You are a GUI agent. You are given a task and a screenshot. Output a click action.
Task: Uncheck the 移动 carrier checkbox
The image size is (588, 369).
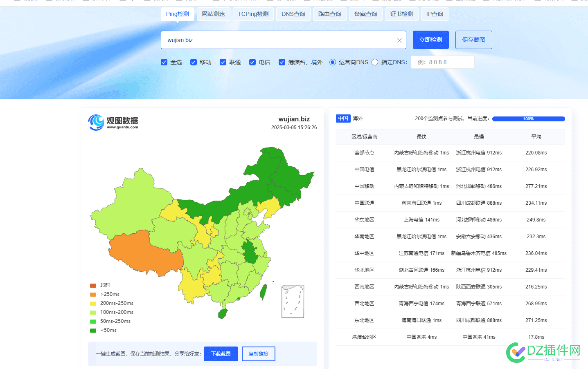(x=194, y=62)
